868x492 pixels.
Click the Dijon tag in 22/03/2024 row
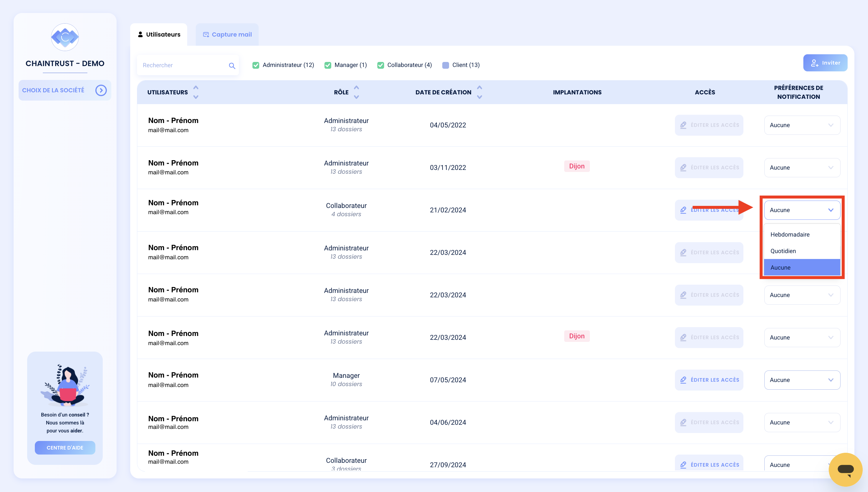tap(577, 336)
